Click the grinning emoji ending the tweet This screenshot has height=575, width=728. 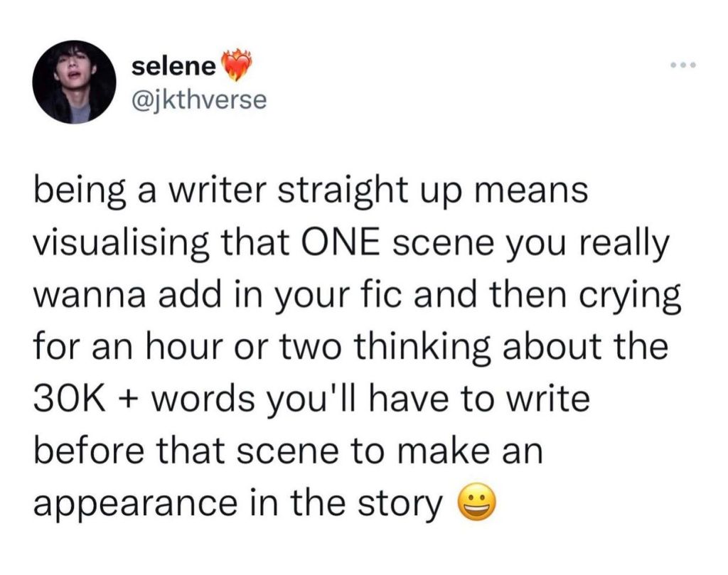477,504
